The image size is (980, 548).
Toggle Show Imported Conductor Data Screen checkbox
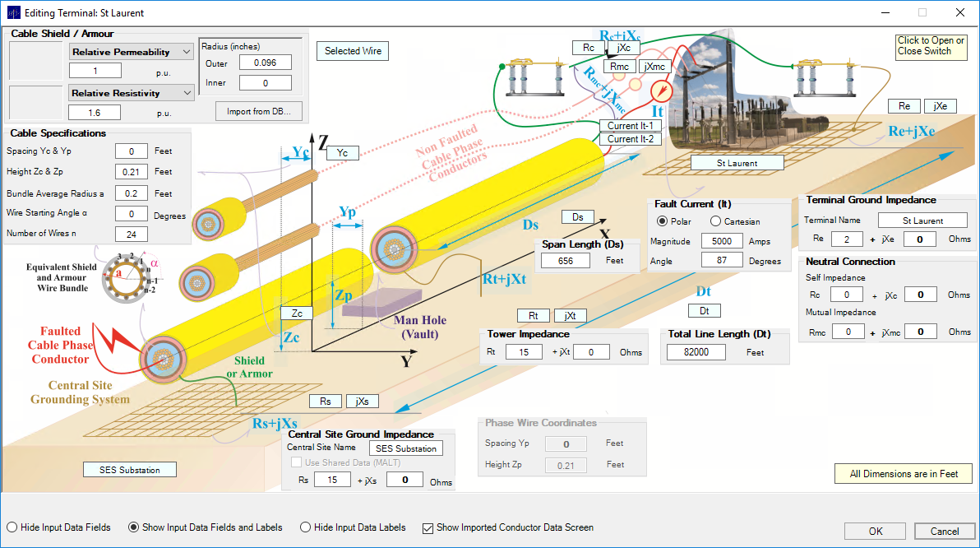pyautogui.click(x=428, y=528)
